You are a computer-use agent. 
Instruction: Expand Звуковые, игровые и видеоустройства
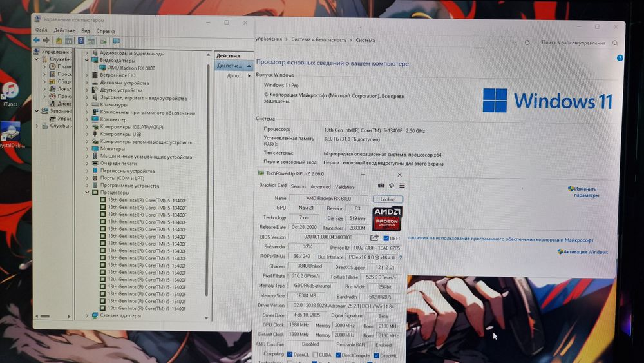pos(87,98)
